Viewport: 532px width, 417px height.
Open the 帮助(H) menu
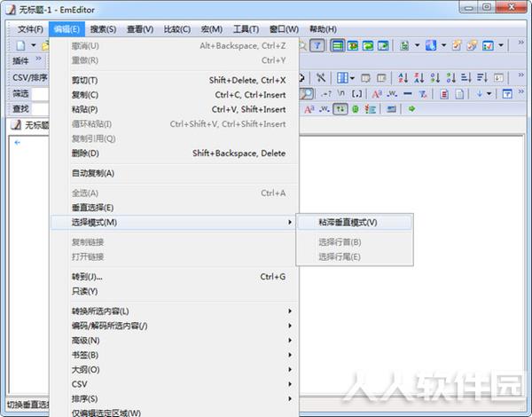323,29
